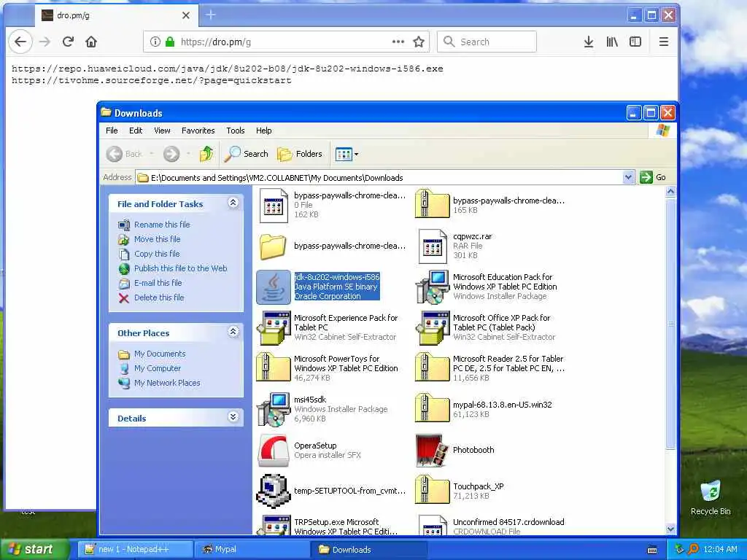The image size is (747, 560).
Task: Click the browser Back arrow button
Action: [20, 42]
